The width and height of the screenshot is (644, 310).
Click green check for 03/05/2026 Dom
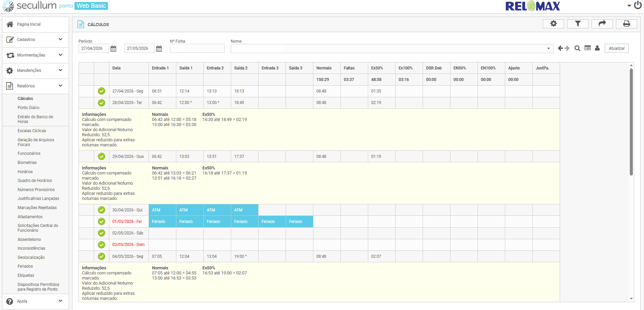(102, 245)
